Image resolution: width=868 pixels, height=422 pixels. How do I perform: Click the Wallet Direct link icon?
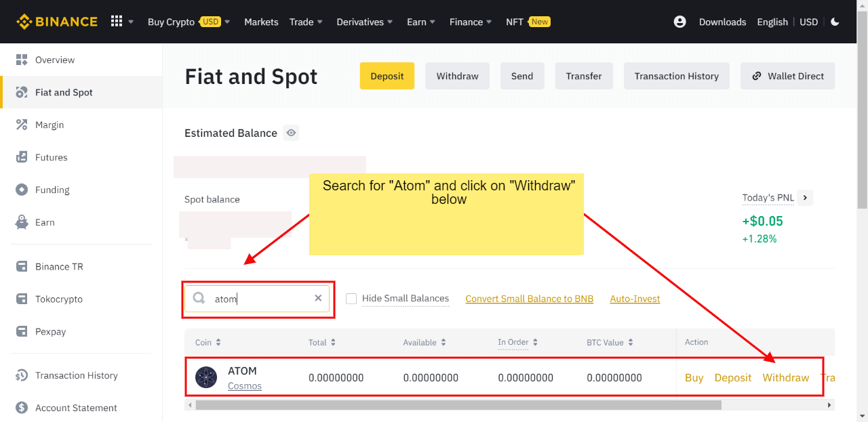pos(757,76)
